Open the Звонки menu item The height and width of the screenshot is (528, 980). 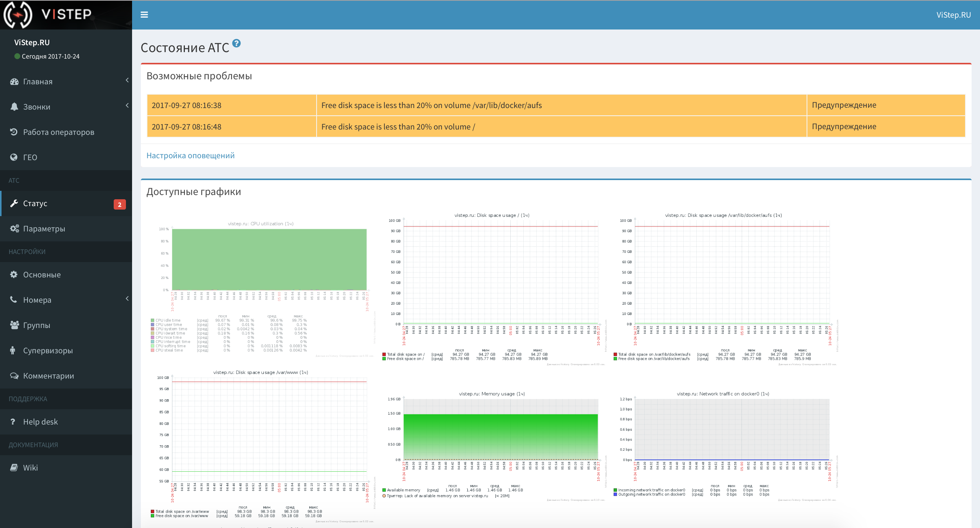pyautogui.click(x=66, y=107)
